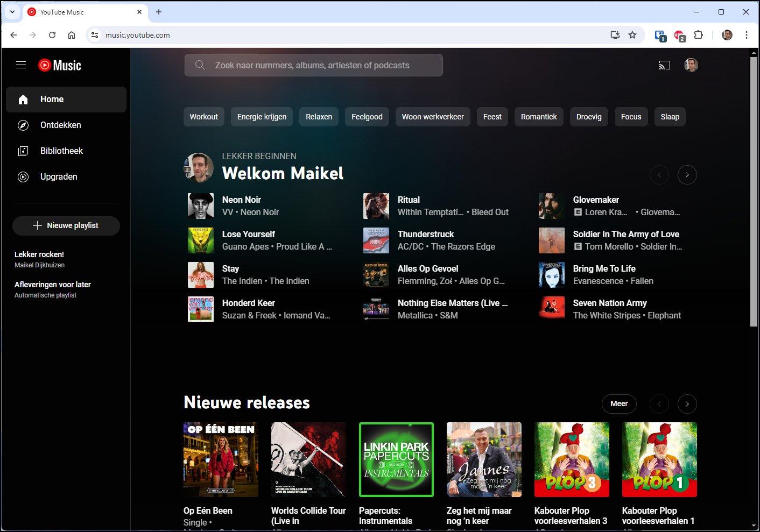The height and width of the screenshot is (532, 760).
Task: Play Thunderstruck song thumbnail
Action: [x=376, y=240]
